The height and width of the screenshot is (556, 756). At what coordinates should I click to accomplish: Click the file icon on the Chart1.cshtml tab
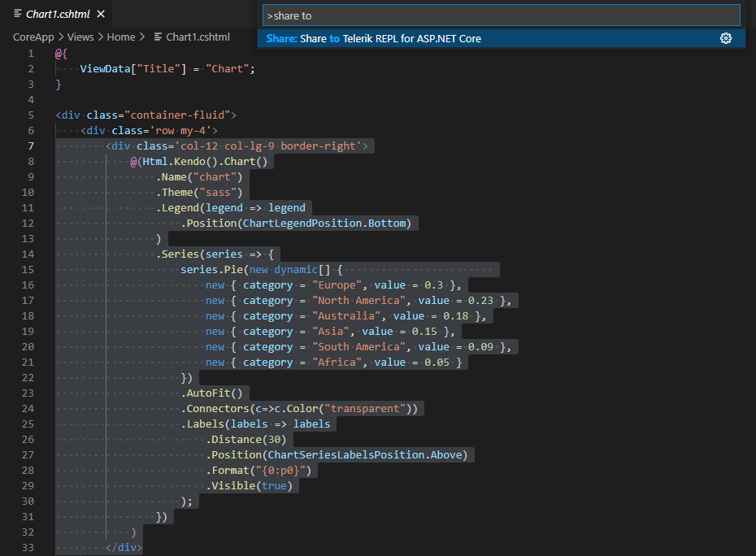pos(19,13)
